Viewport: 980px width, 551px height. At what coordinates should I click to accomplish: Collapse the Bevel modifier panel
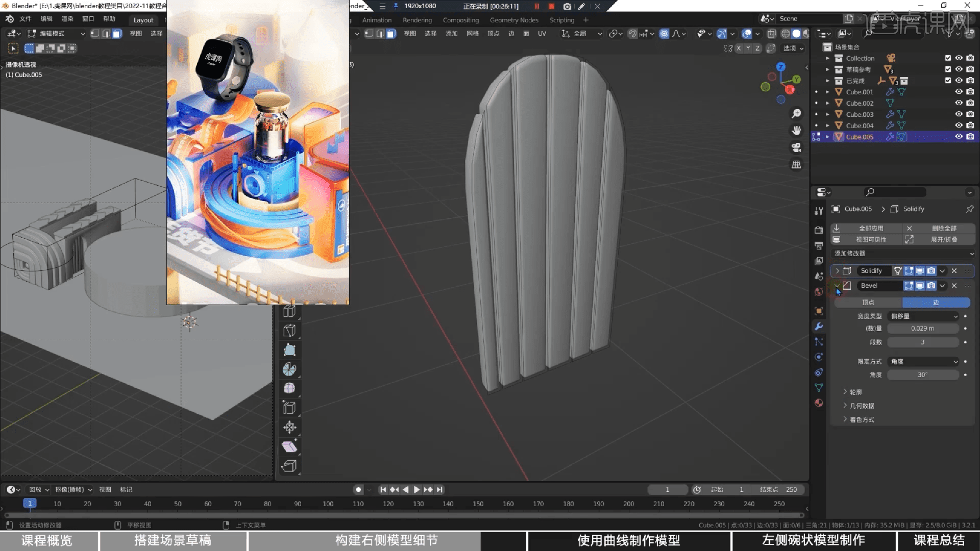click(x=837, y=286)
